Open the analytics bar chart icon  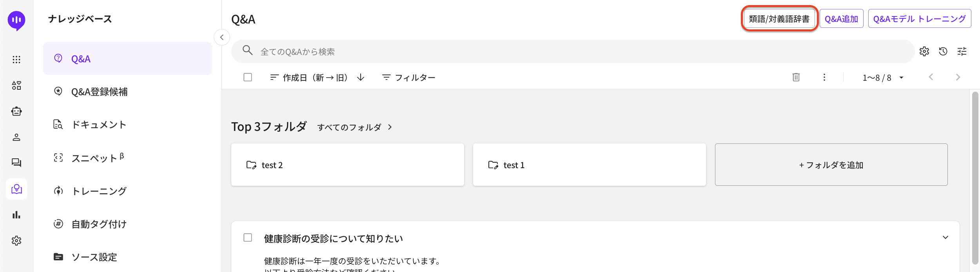pyautogui.click(x=16, y=215)
